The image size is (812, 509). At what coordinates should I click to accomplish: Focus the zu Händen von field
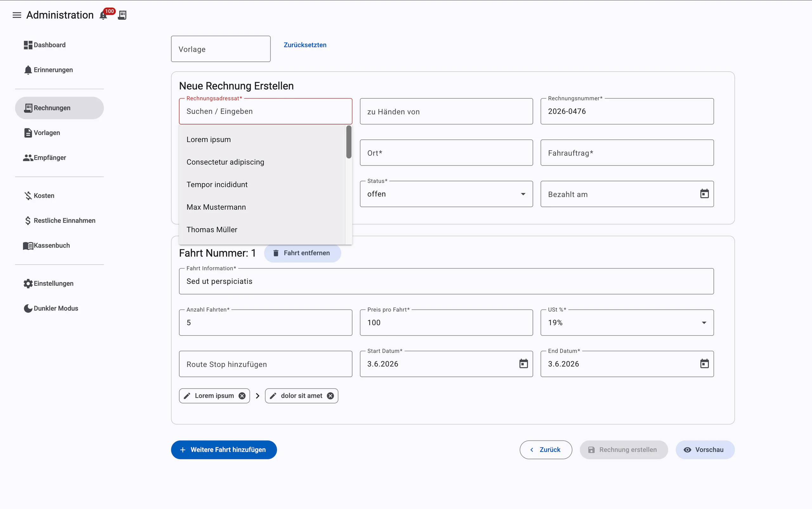(x=446, y=112)
